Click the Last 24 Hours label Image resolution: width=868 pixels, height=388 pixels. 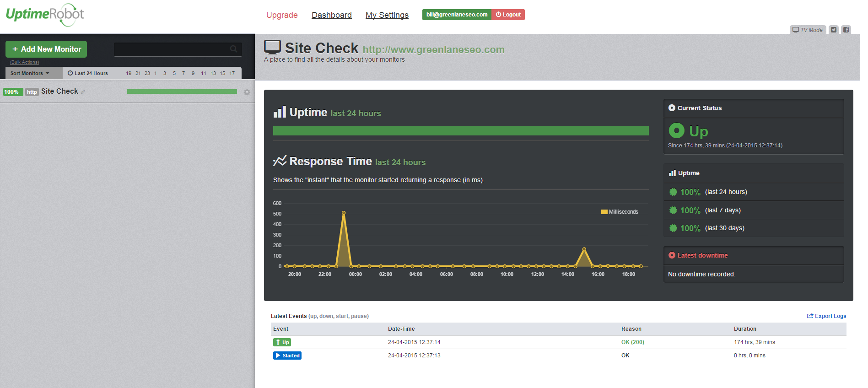pyautogui.click(x=91, y=73)
